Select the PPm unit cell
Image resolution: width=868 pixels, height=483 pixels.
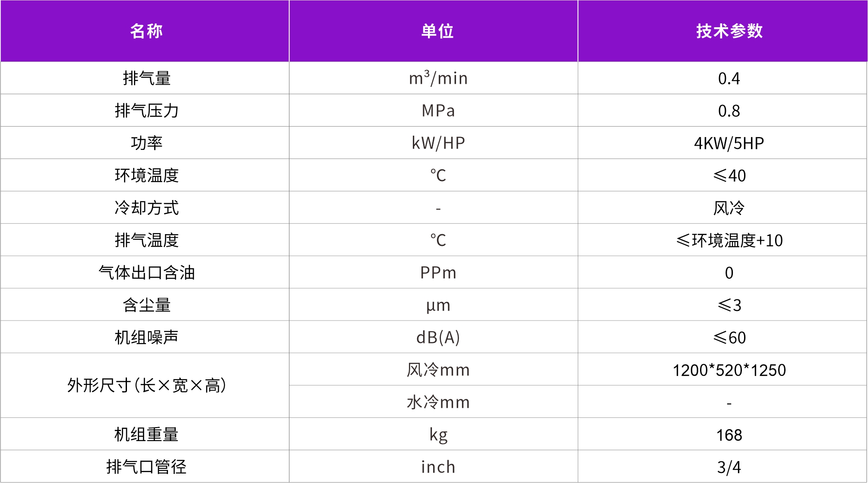438,273
